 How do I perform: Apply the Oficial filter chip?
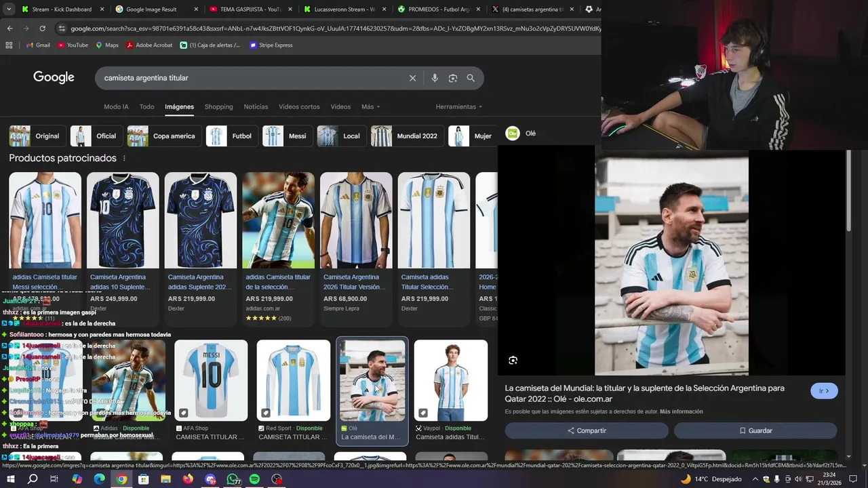pyautogui.click(x=96, y=136)
